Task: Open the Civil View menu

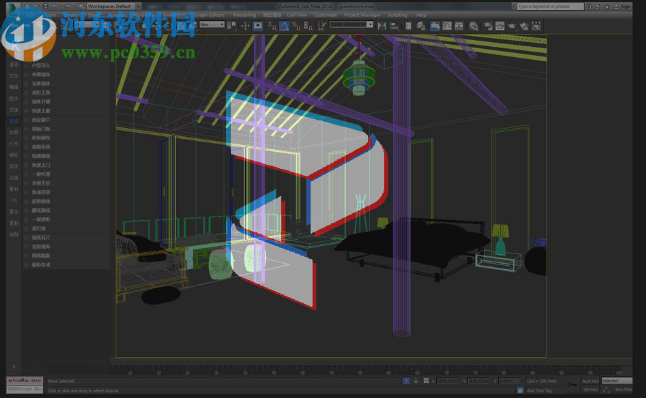Action: point(297,15)
